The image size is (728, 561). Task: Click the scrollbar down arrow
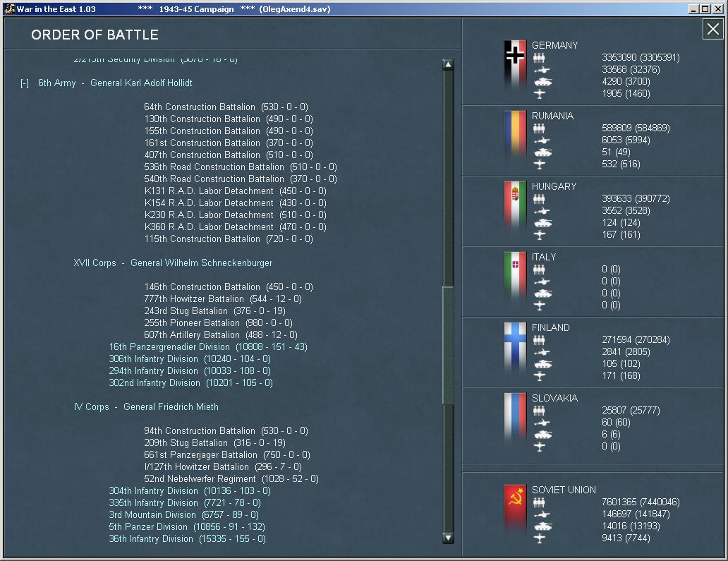(448, 538)
